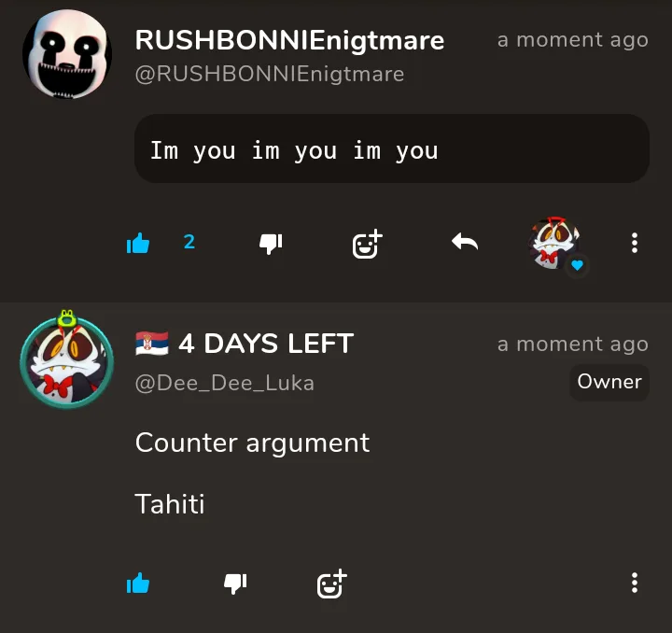Click the Owner badge
Viewport: 672px width, 633px height.
tap(609, 382)
